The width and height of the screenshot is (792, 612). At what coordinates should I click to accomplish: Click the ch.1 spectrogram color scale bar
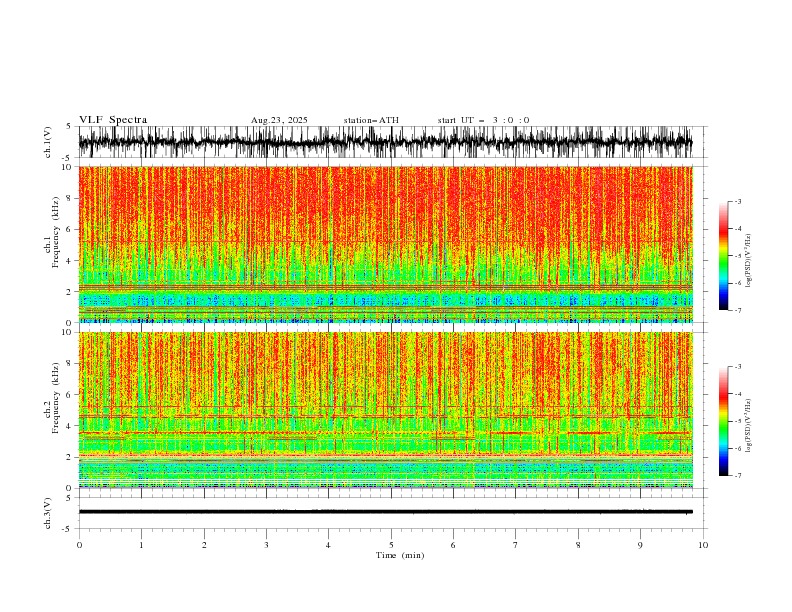tap(723, 256)
